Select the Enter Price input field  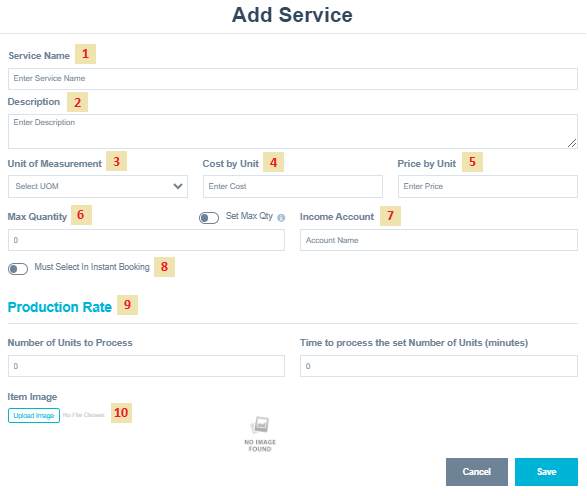tap(488, 186)
